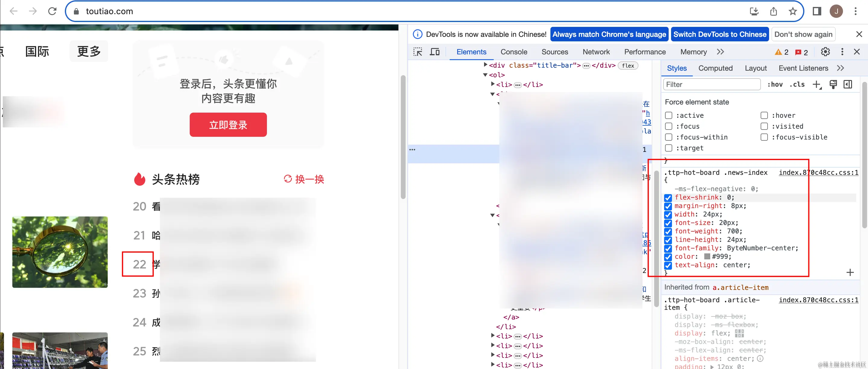The image size is (868, 369).
Task: Click in the styles Filter field
Action: pos(712,84)
